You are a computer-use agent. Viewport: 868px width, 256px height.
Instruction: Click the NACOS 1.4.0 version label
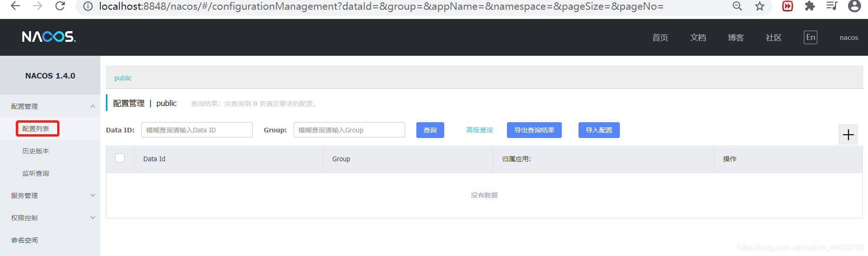[x=50, y=76]
